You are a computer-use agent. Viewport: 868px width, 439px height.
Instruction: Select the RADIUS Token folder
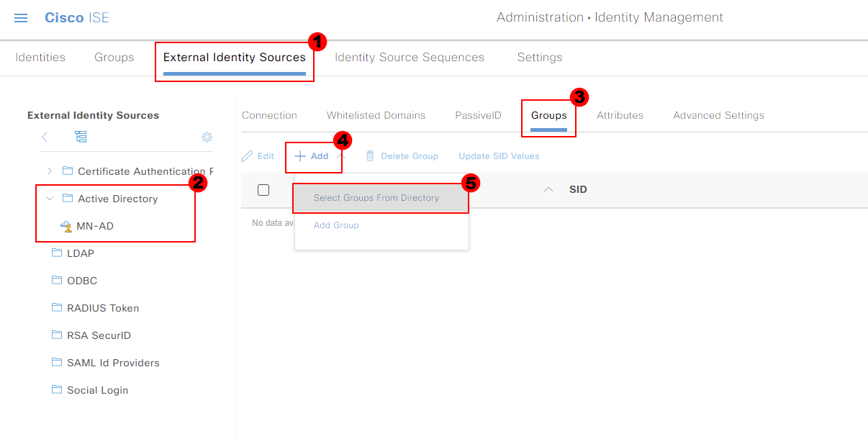click(x=103, y=308)
